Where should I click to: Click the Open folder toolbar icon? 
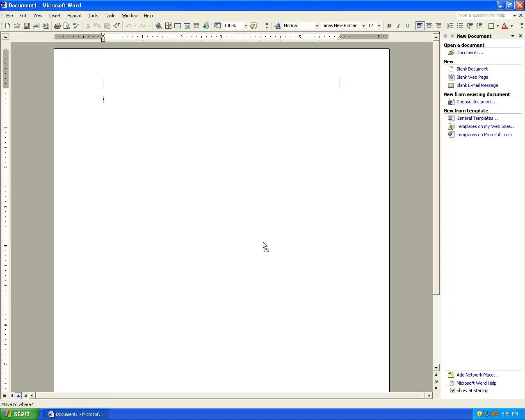tap(17, 26)
